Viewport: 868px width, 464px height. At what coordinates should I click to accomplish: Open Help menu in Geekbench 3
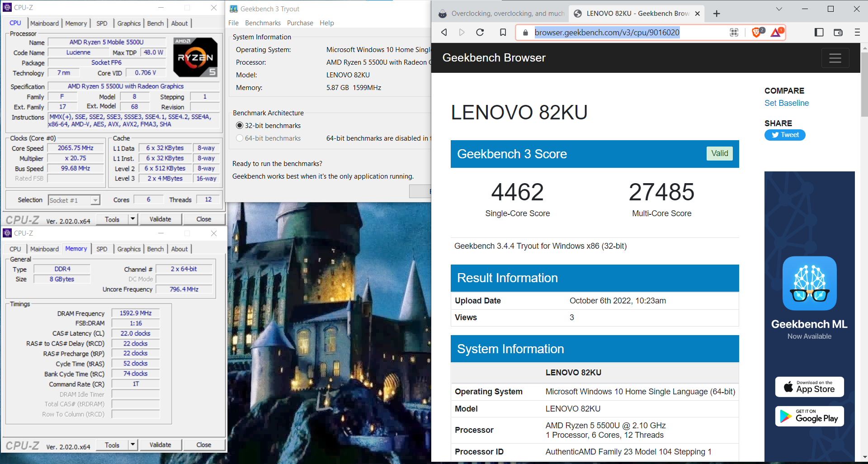[x=326, y=23]
